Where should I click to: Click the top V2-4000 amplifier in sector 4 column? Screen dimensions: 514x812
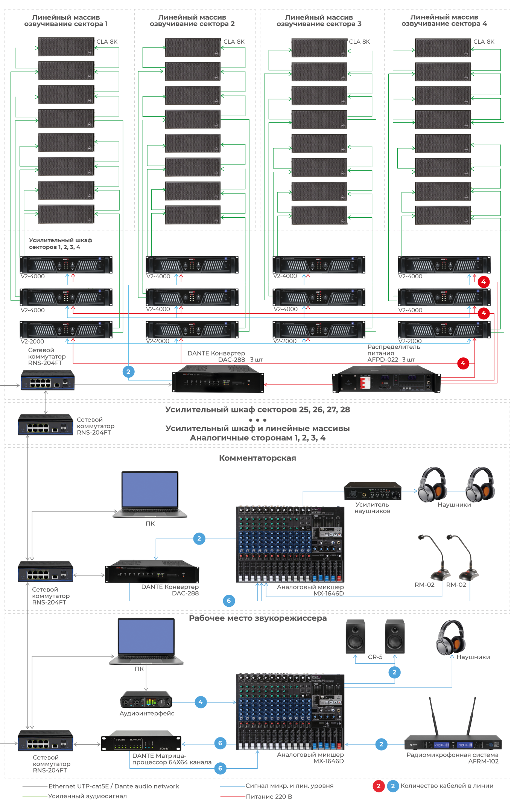[x=444, y=264]
